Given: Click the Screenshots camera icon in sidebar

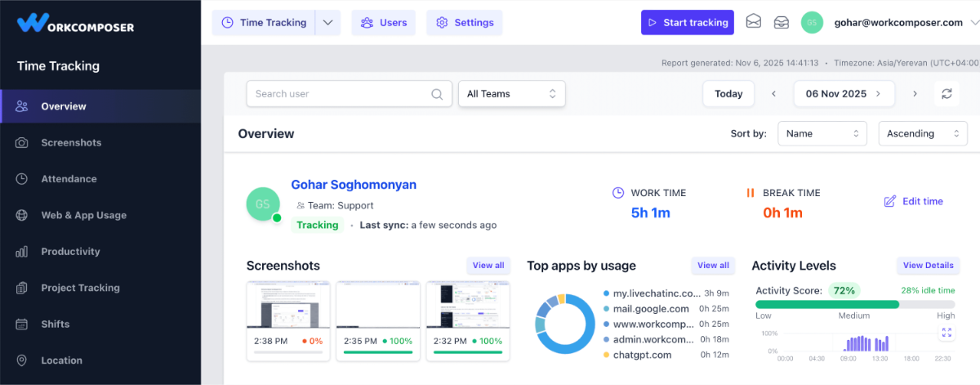Looking at the screenshot, I should (22, 142).
